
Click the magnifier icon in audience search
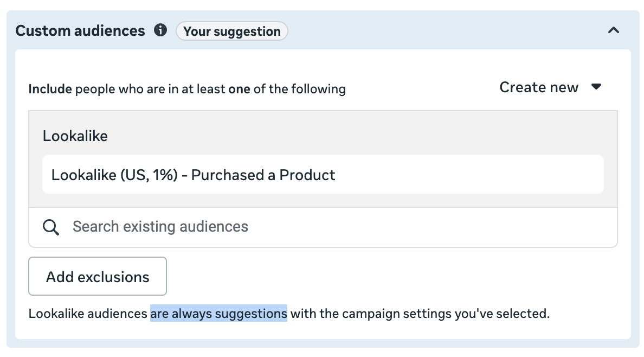51,227
